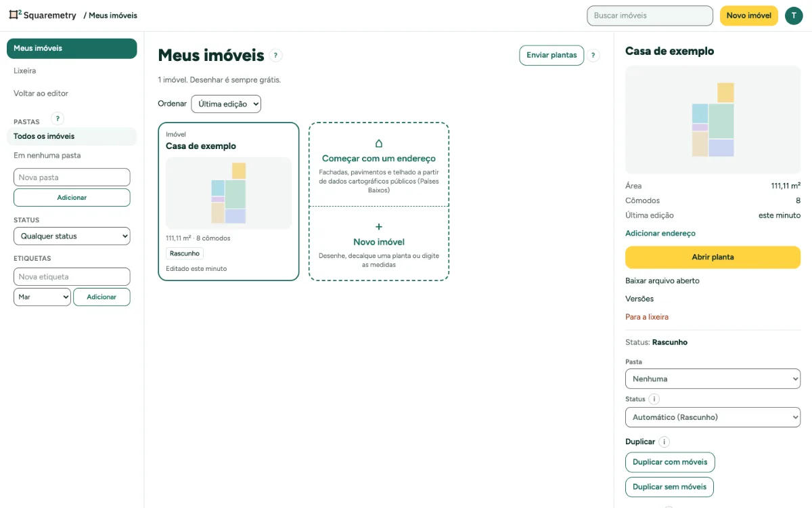Viewport: 812px width, 508px height.
Task: Click the Adicionar endereço link
Action: 660,233
